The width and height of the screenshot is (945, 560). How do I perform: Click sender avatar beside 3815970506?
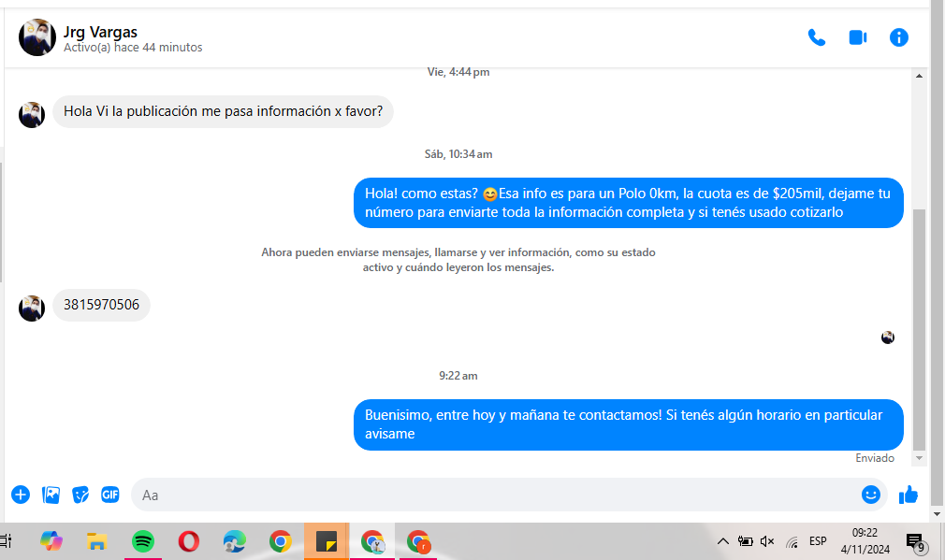pos(31,309)
